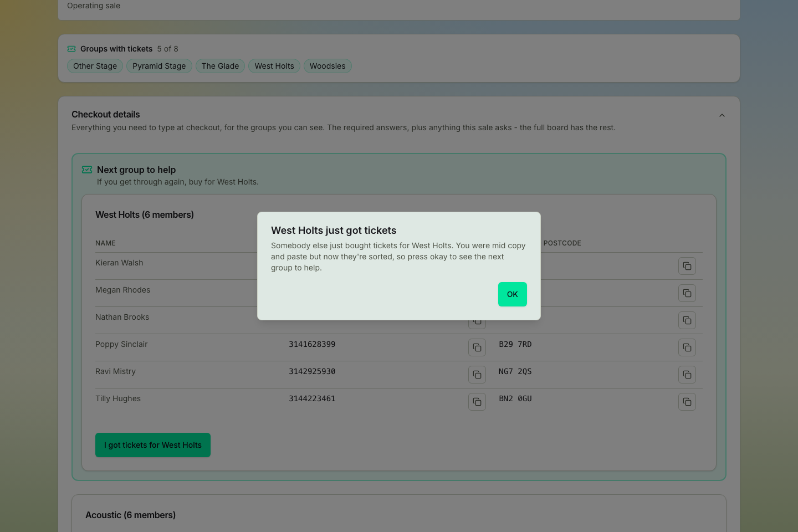
Task: Confirm the dialog with the OK button
Action: (512, 294)
